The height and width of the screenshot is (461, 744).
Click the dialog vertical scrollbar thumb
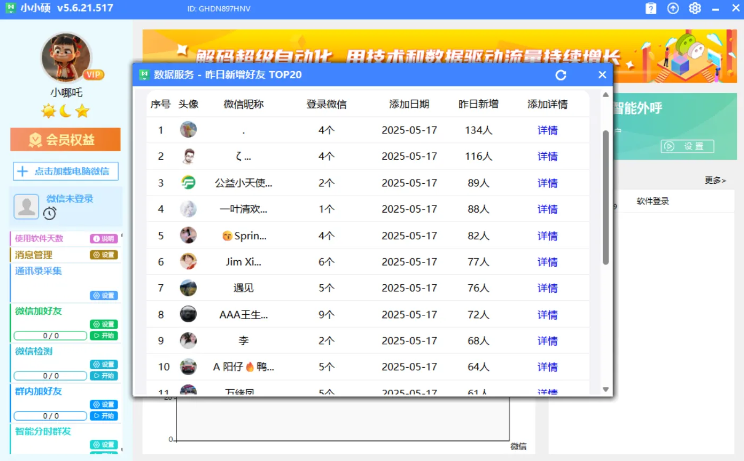(x=605, y=197)
